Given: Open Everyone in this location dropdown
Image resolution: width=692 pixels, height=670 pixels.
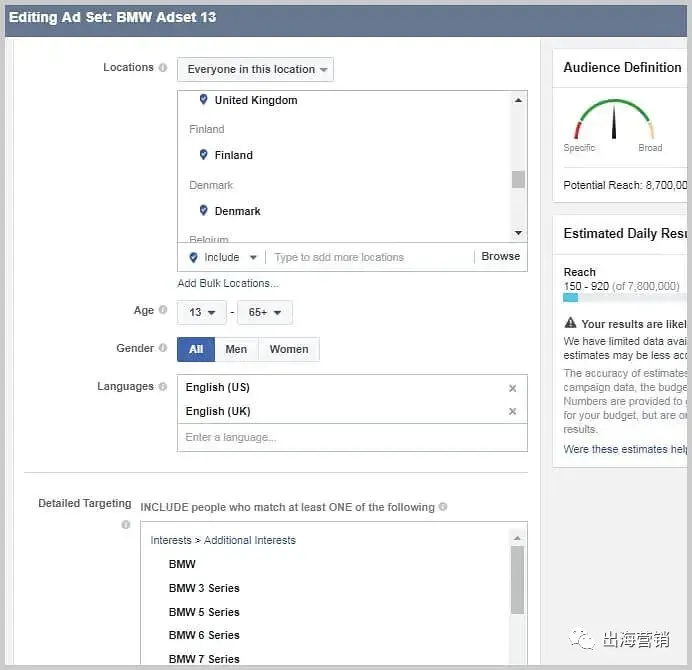Looking at the screenshot, I should coord(256,69).
